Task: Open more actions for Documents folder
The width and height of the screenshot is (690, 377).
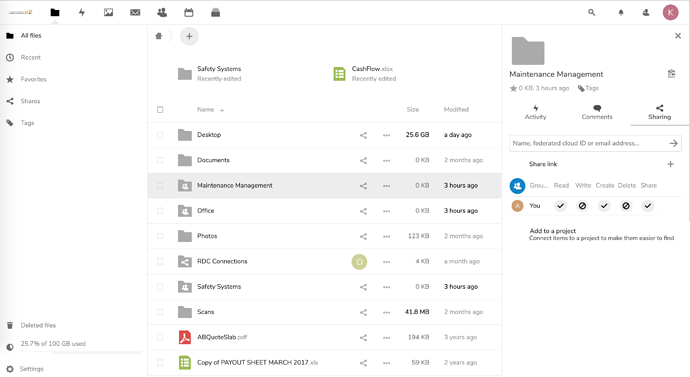Action: pyautogui.click(x=386, y=161)
